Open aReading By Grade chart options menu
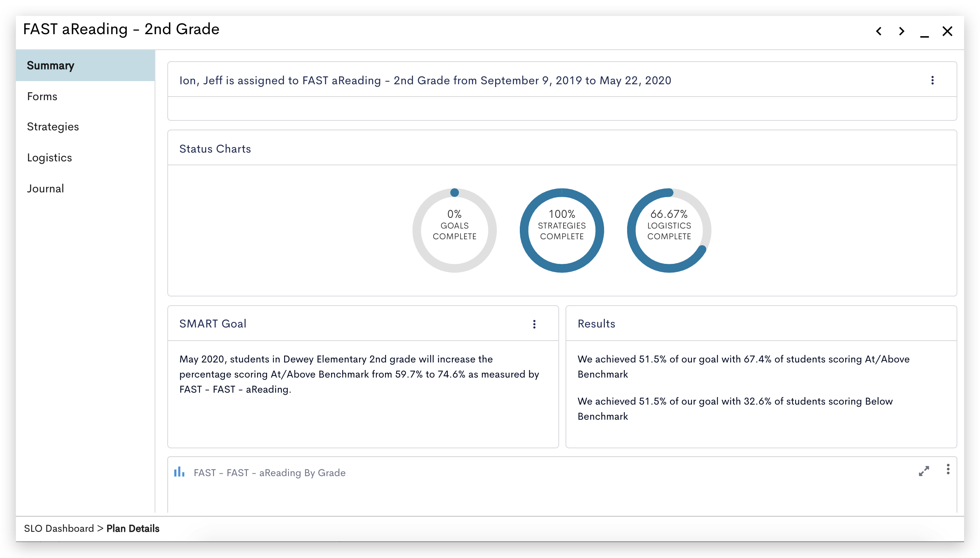The height and width of the screenshot is (558, 980). pyautogui.click(x=948, y=469)
